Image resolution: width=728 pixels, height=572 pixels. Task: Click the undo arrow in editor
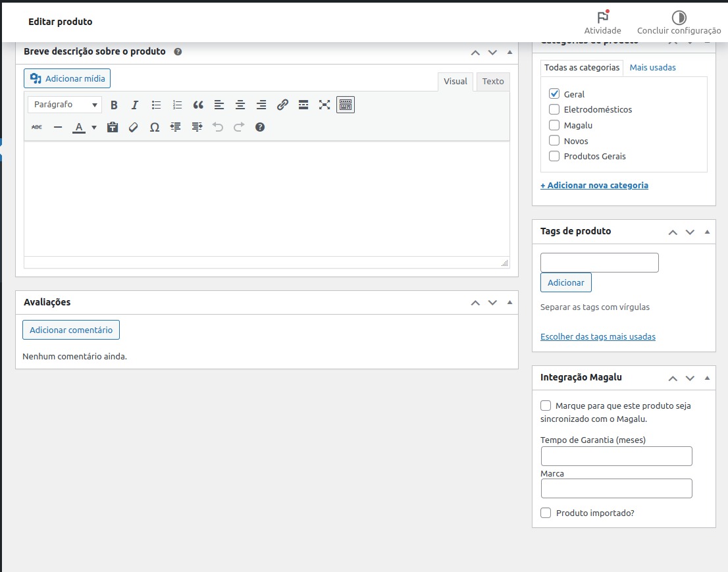pyautogui.click(x=218, y=127)
